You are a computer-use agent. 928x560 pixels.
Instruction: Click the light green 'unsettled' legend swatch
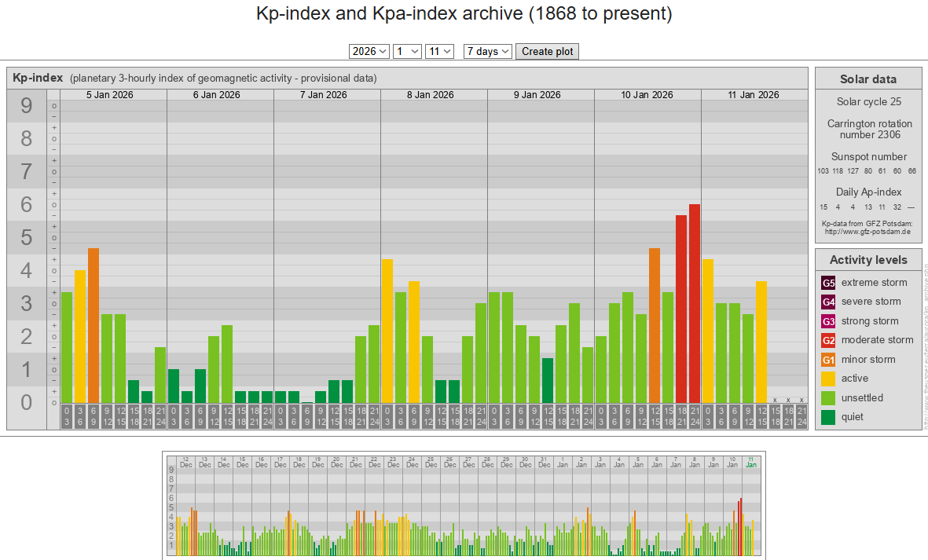tap(829, 398)
